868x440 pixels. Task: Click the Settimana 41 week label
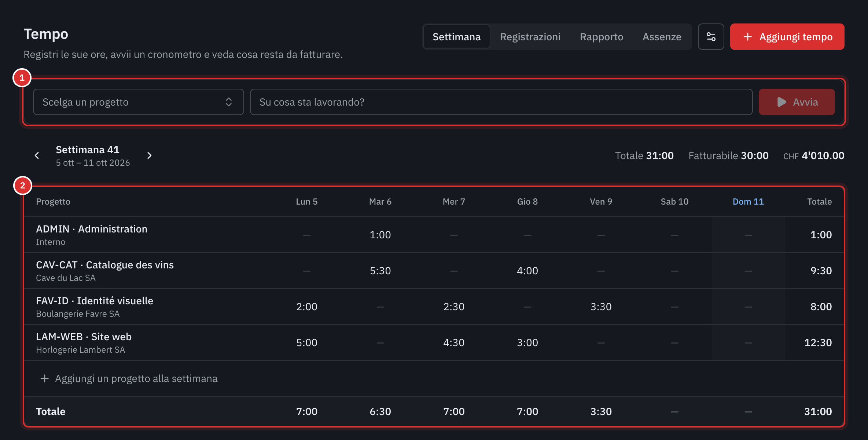click(88, 150)
